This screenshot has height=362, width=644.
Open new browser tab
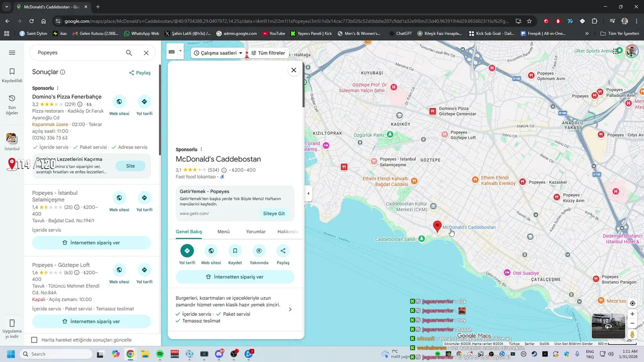tap(98, 7)
